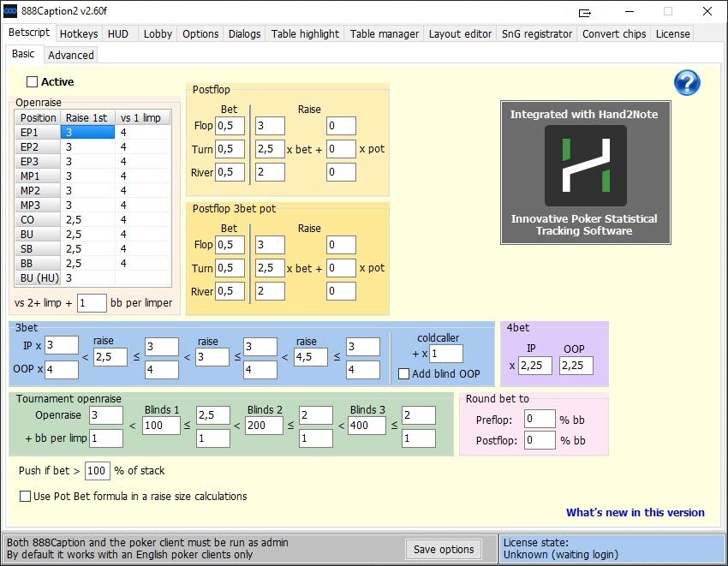Click 3bet raise threshold field showing 4,5
728x566 pixels.
[x=311, y=357]
